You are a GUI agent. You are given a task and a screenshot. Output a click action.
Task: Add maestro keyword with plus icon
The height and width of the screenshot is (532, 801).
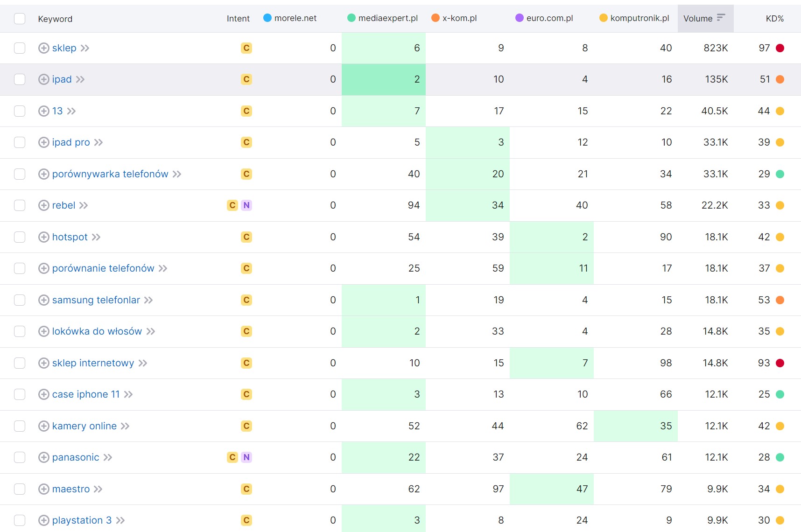[x=43, y=489]
